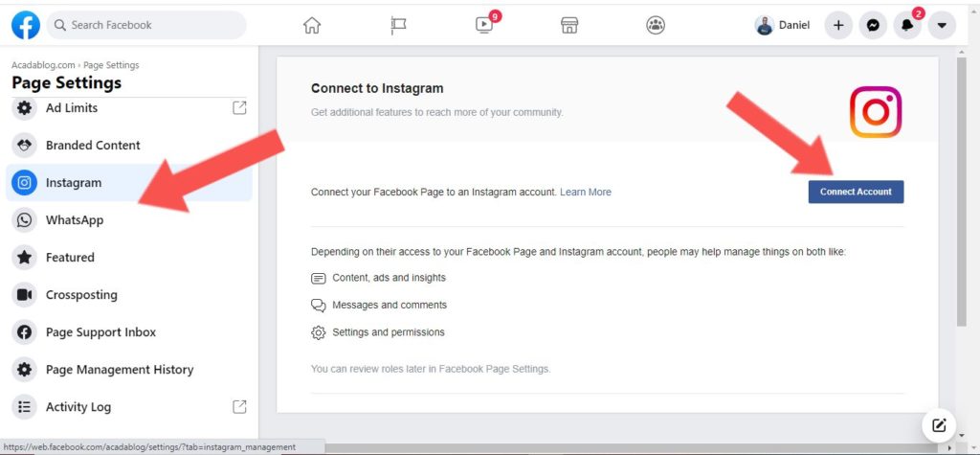Open the Notifications bell
The height and width of the screenshot is (455, 980).
[907, 25]
